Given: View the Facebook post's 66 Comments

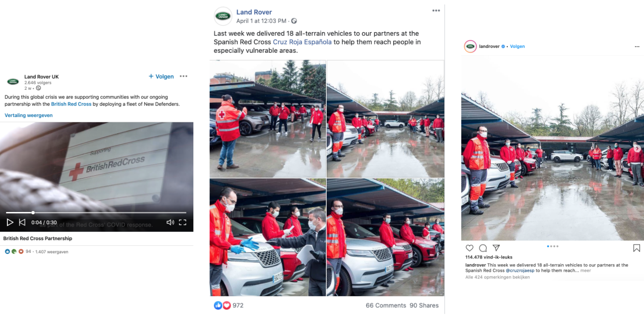Looking at the screenshot, I should [386, 305].
